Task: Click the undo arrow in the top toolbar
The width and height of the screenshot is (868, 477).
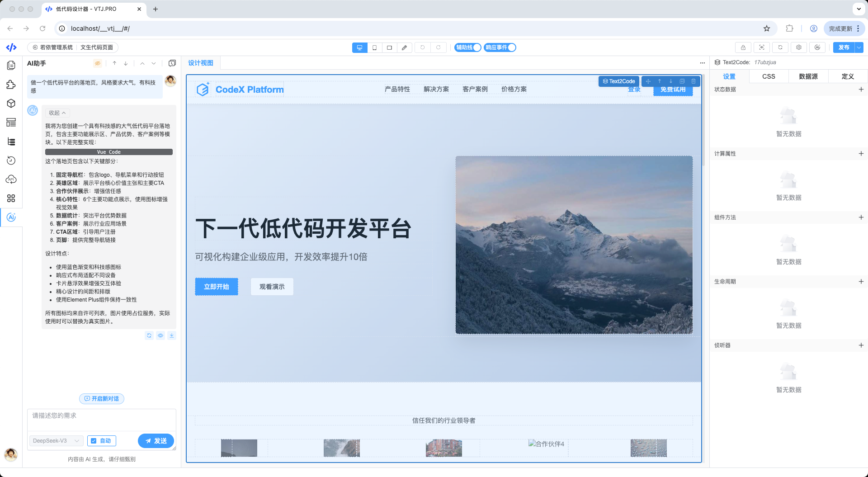Action: point(423,47)
